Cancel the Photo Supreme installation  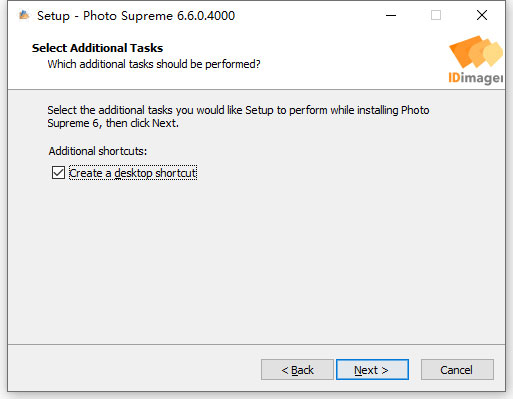pos(457,370)
